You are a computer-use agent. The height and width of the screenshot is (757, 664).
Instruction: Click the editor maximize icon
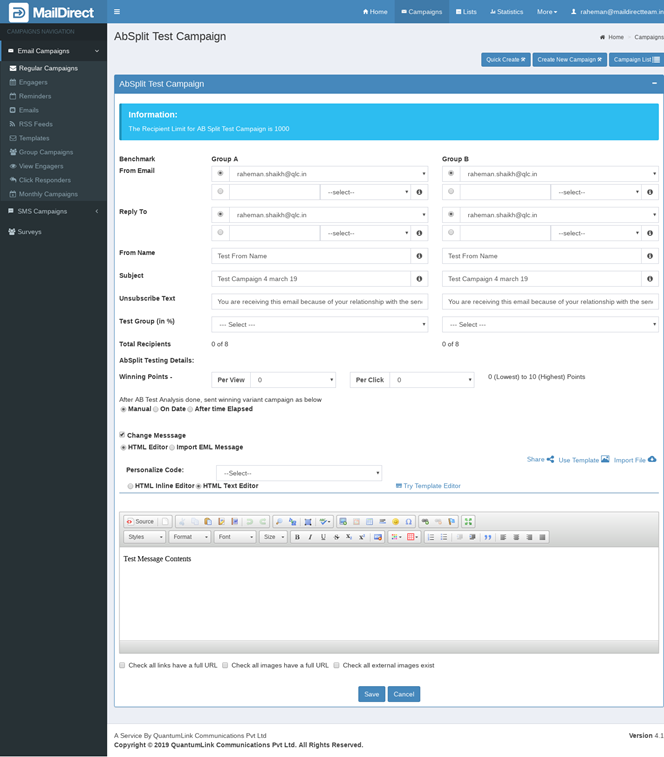point(469,521)
